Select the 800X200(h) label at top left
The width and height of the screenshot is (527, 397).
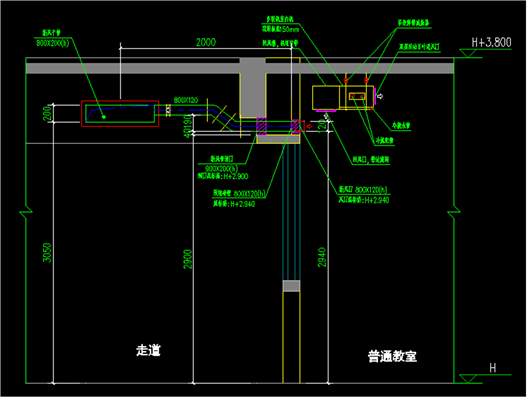click(52, 43)
